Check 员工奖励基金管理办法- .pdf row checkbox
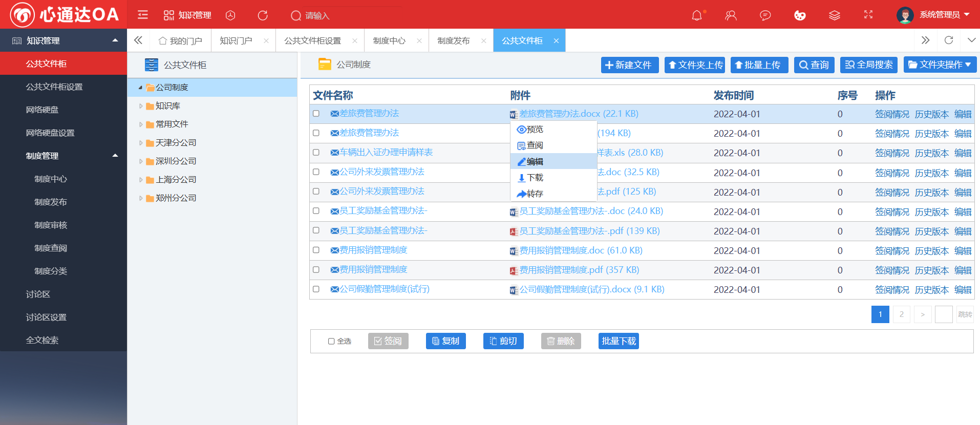Screen dimensions: 980x425 coord(316,230)
